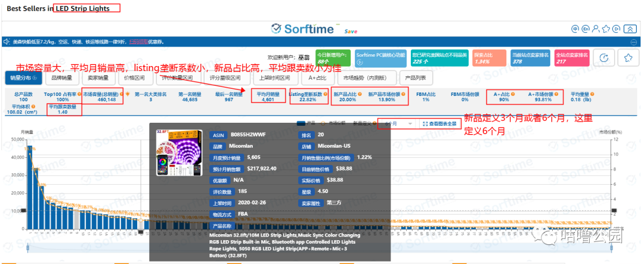
Task: Open the user account icon
Action: point(596,29)
